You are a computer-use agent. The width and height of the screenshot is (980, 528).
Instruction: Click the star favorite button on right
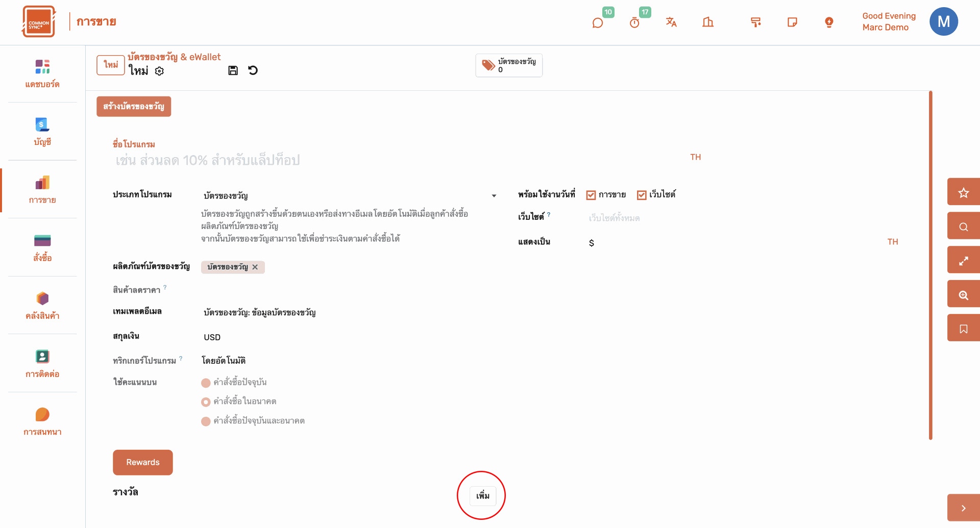point(963,193)
